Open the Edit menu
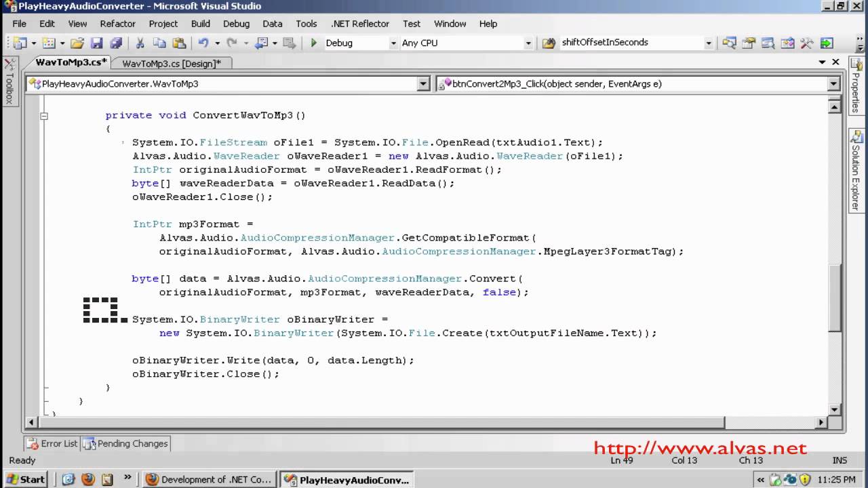This screenshot has height=488, width=868. tap(47, 24)
